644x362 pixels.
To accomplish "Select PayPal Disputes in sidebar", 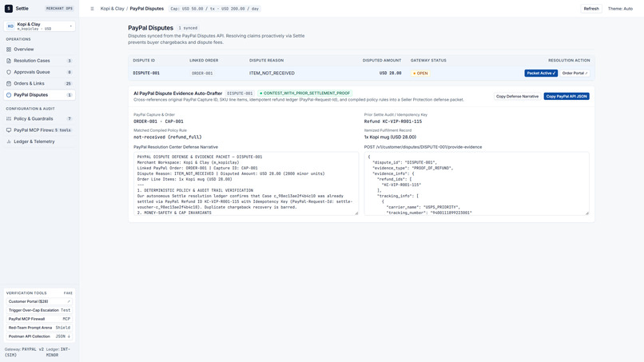I will [39, 95].
